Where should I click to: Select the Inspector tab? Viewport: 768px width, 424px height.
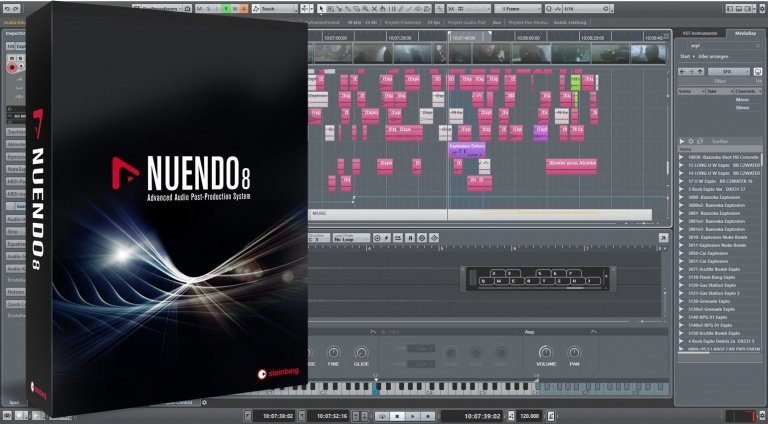(15, 33)
